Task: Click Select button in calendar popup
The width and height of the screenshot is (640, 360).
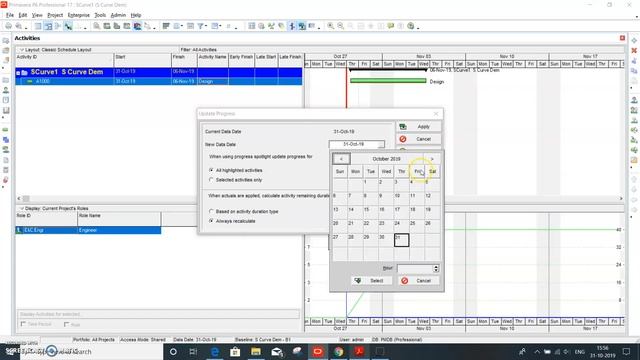Action: 372,280
